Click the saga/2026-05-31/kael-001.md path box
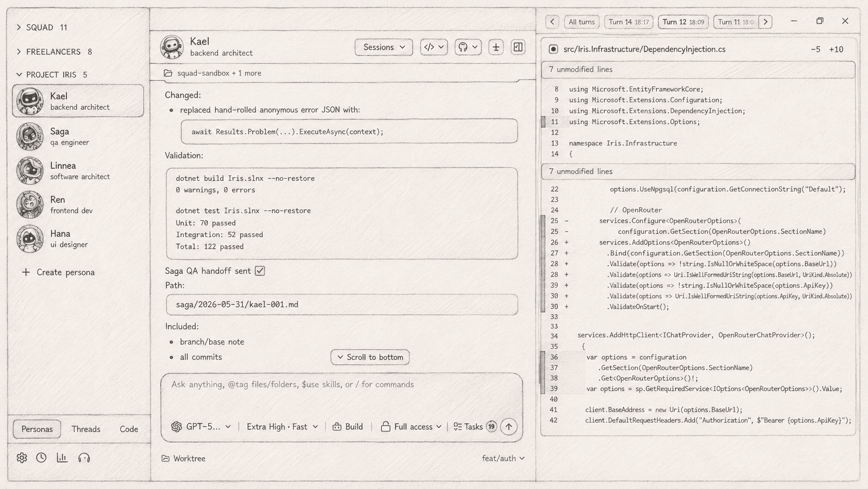Viewport: 868px width, 489px height. pyautogui.click(x=342, y=305)
